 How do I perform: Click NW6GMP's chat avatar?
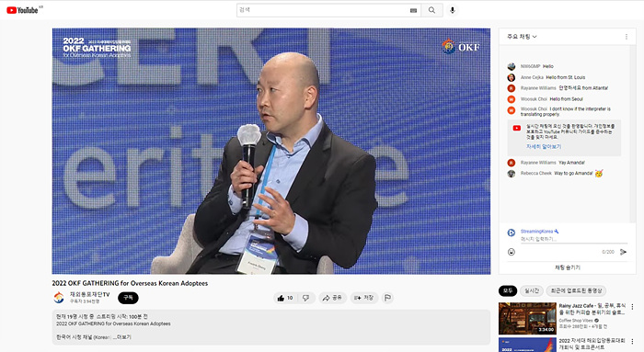point(512,66)
